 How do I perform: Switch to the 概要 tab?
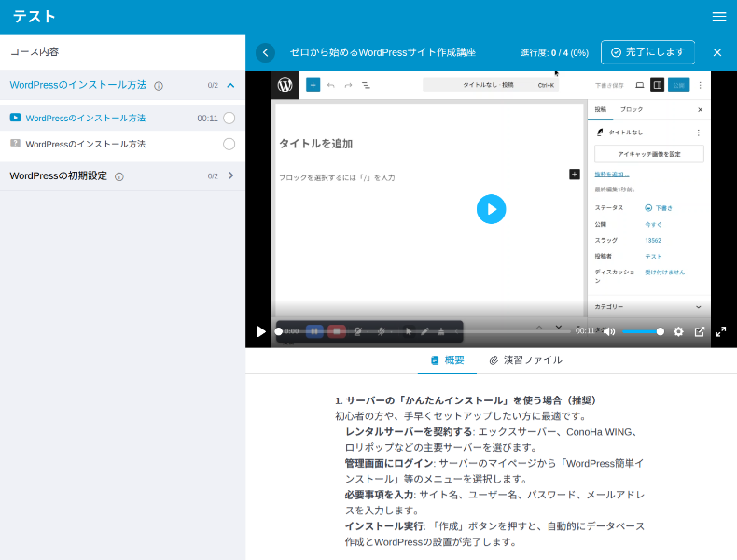[x=448, y=360]
